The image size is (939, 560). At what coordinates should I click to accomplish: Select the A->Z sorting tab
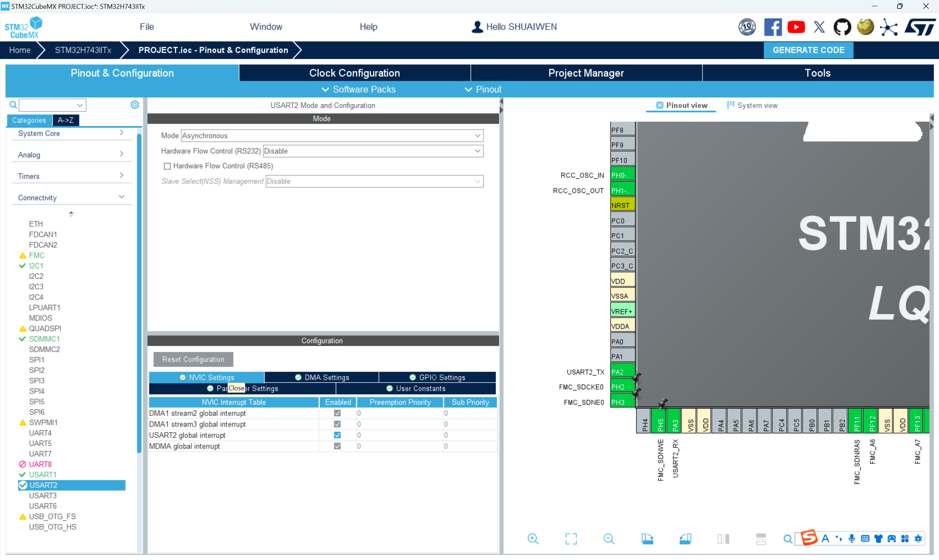click(65, 120)
